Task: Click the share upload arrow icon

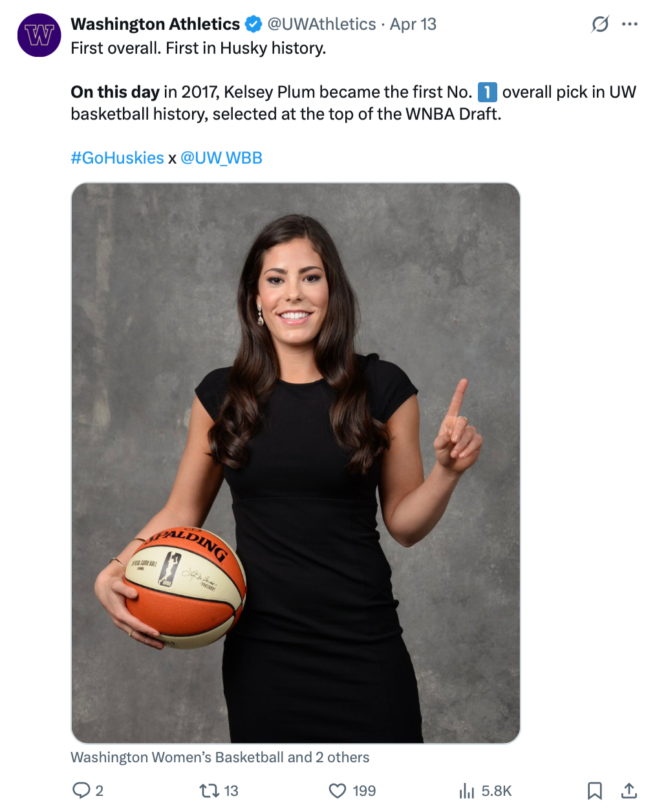Action: (629, 791)
